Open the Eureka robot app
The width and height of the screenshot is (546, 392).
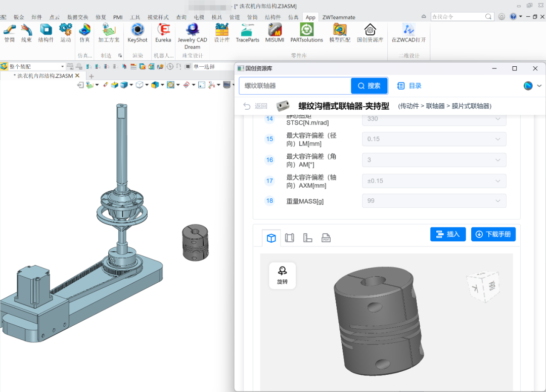163,33
